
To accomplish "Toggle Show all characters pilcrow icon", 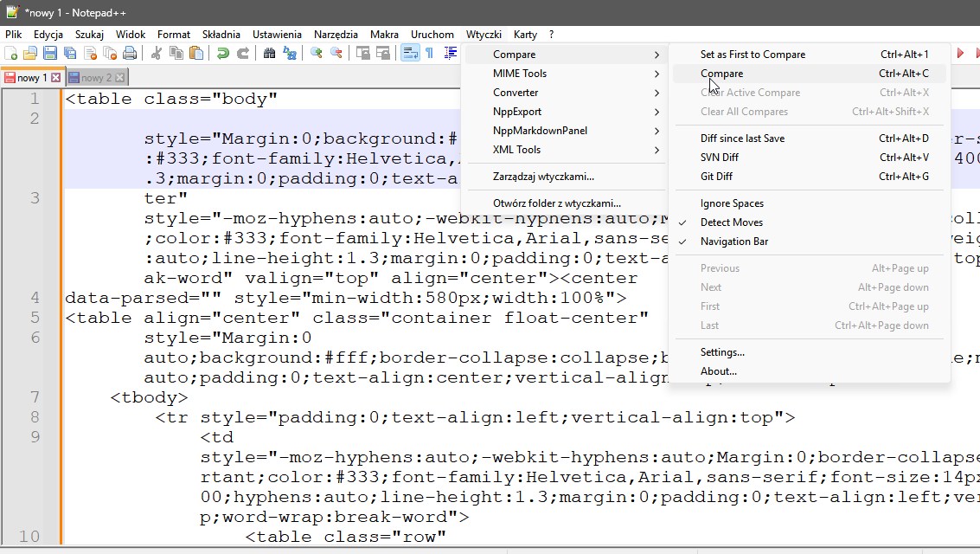I will [430, 54].
